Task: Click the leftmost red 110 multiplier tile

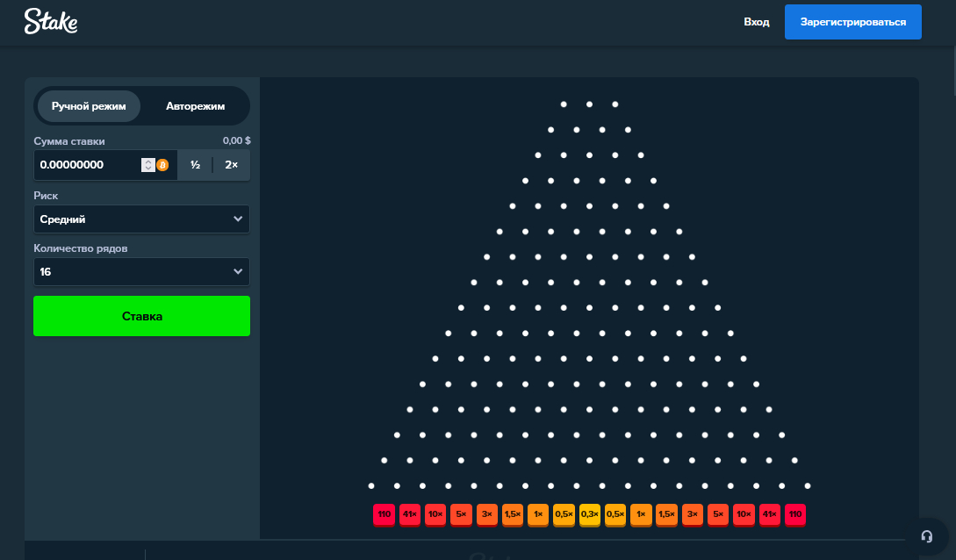Action: [x=384, y=515]
